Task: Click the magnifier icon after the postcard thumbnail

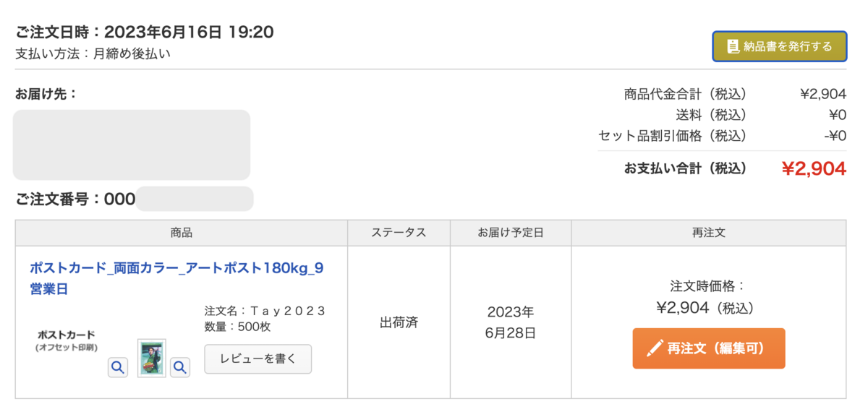Action: click(180, 367)
